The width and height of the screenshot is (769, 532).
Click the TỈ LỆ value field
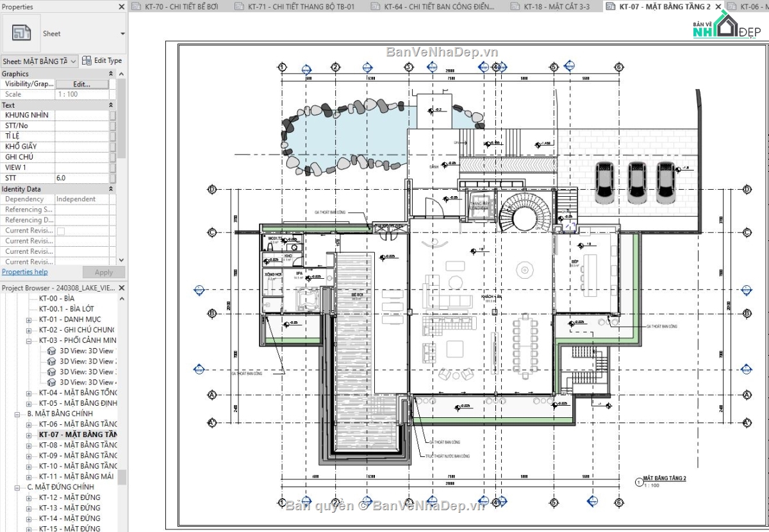[81, 136]
